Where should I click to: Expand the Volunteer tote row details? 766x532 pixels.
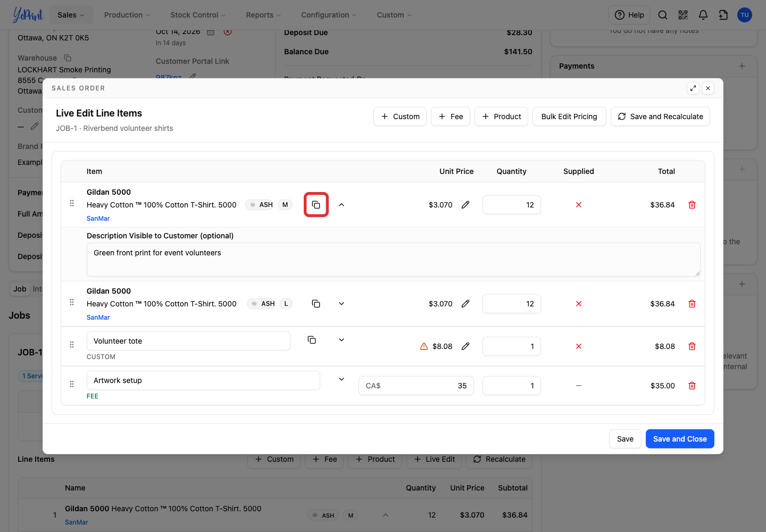point(342,340)
